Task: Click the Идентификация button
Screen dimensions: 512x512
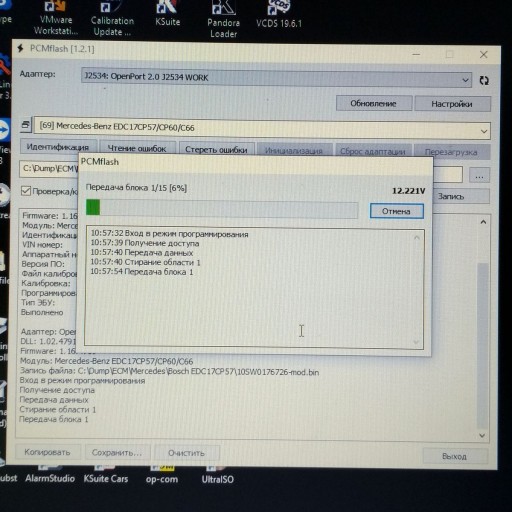Action: click(x=58, y=147)
